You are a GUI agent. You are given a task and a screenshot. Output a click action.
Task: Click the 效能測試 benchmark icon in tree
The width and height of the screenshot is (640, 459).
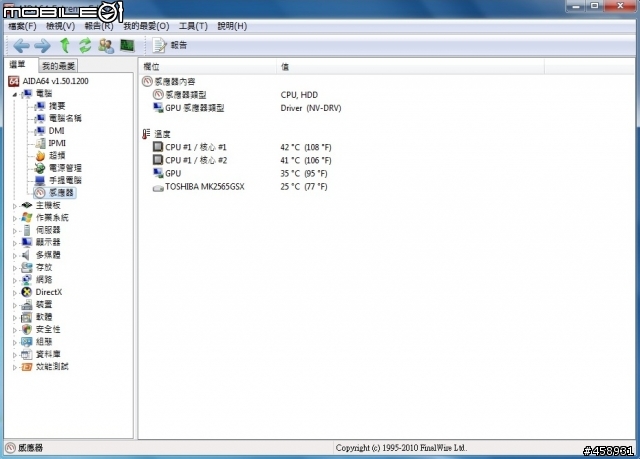click(27, 367)
